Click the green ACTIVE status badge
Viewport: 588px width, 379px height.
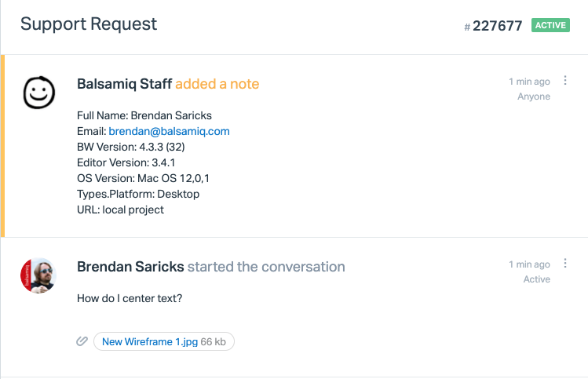pos(550,25)
